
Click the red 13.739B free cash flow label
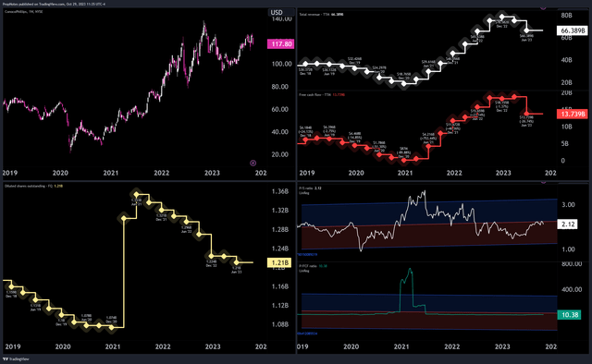pos(573,114)
